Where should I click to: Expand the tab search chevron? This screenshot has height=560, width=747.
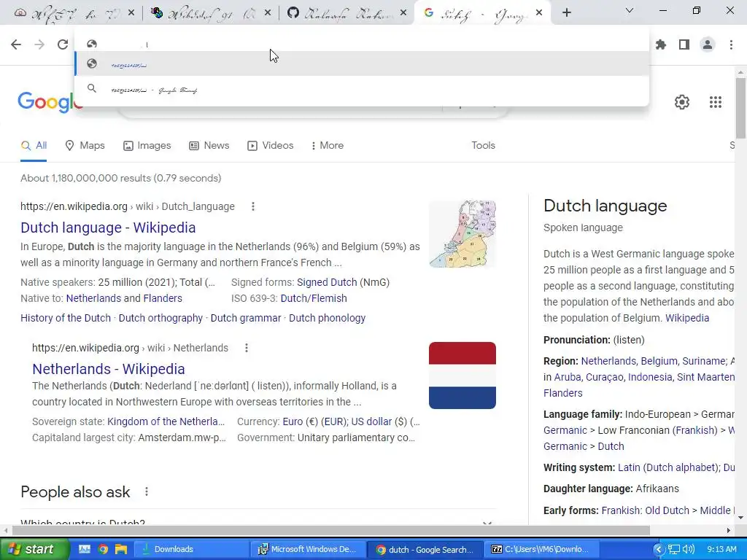click(630, 10)
